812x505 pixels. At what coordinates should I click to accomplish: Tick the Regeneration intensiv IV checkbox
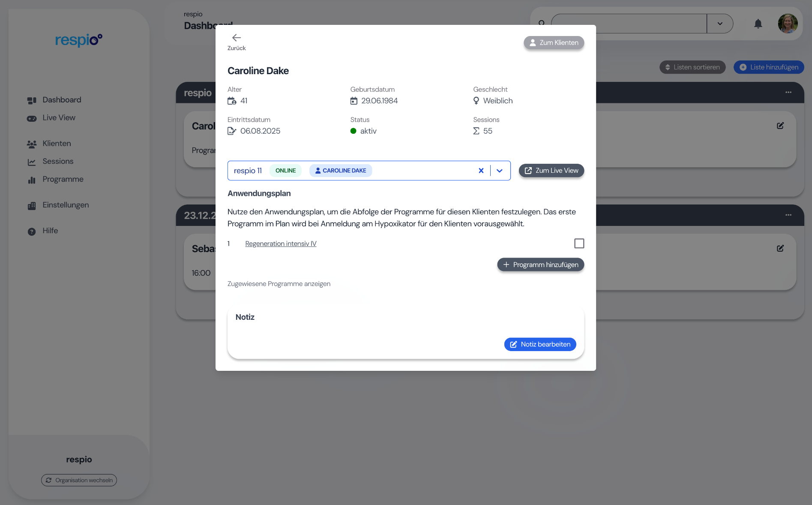click(579, 243)
